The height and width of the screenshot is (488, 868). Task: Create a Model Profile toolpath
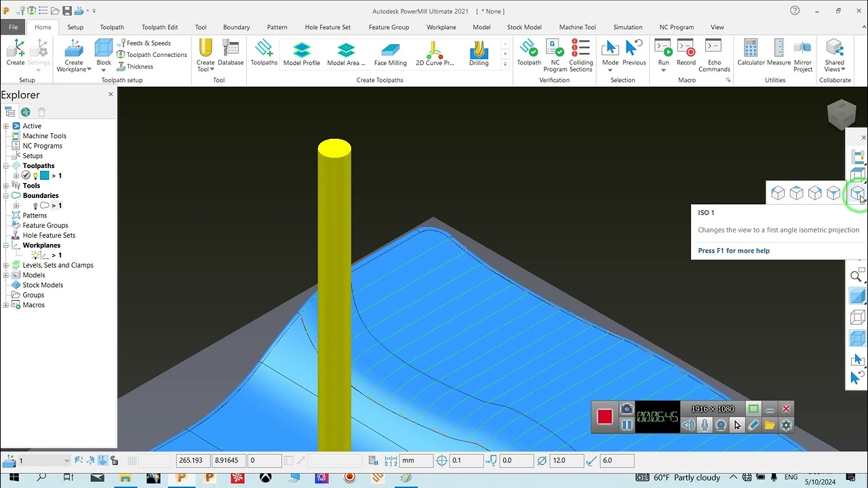click(x=302, y=54)
